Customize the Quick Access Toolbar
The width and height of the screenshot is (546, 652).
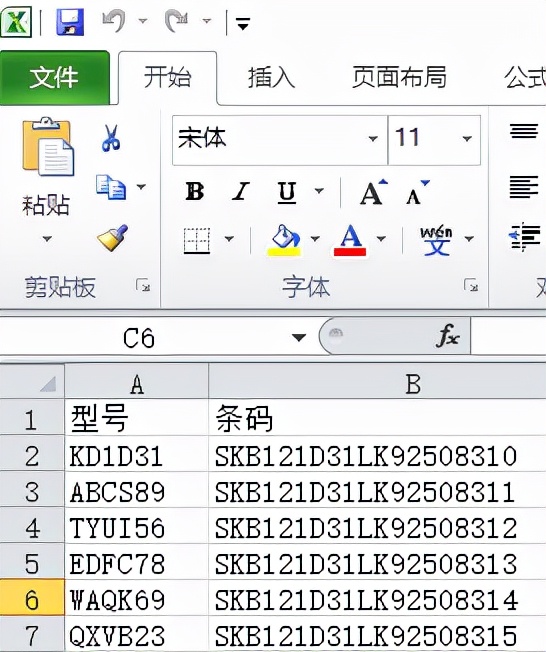(x=243, y=23)
